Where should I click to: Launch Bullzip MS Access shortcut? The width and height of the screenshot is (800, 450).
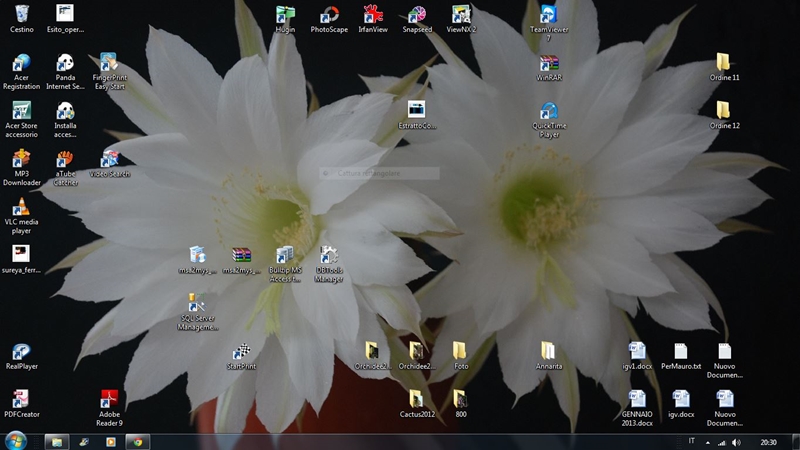click(285, 264)
